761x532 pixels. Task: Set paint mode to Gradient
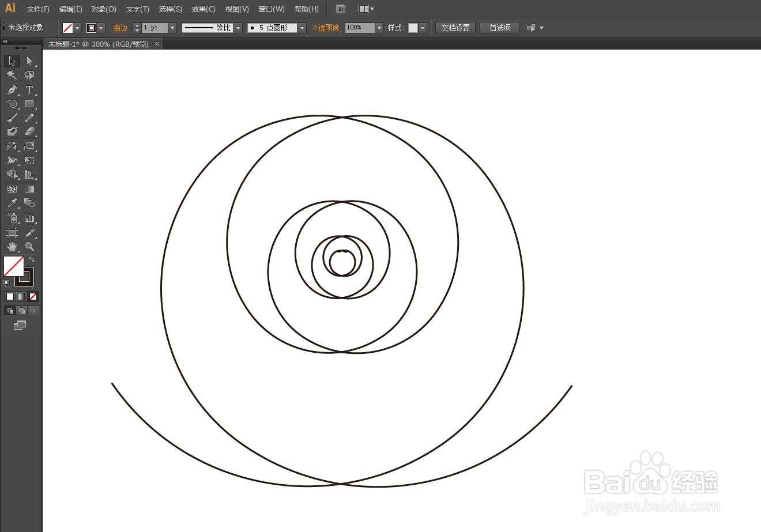pos(21,296)
